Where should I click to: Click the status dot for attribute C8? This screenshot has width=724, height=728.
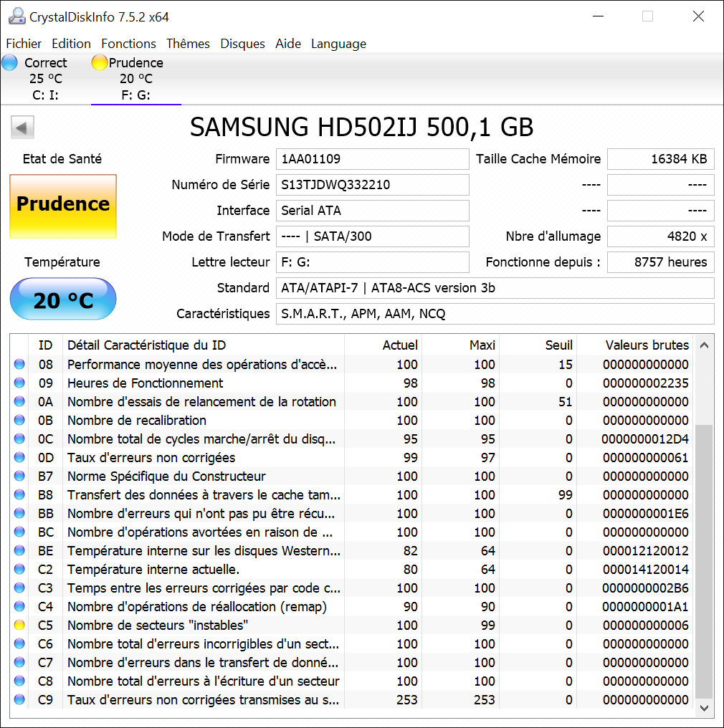tap(19, 681)
